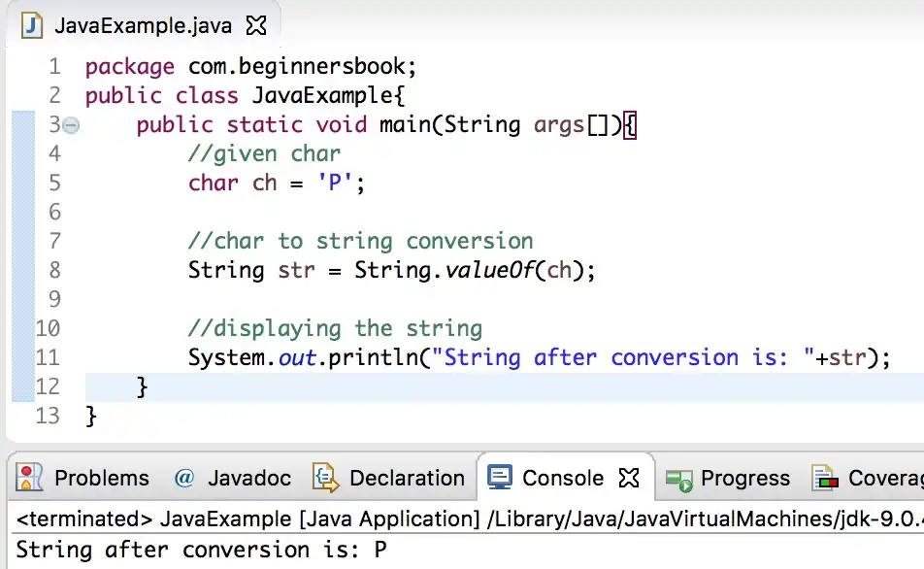The image size is (924, 569).
Task: Click the closing brace on line 13
Action: pos(91,417)
